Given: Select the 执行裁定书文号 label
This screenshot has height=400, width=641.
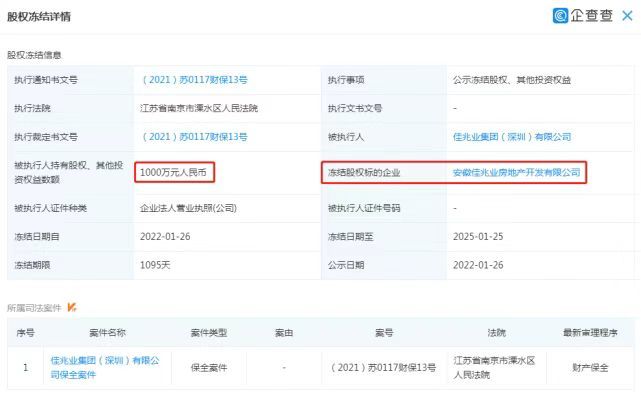Looking at the screenshot, I should (x=46, y=137).
